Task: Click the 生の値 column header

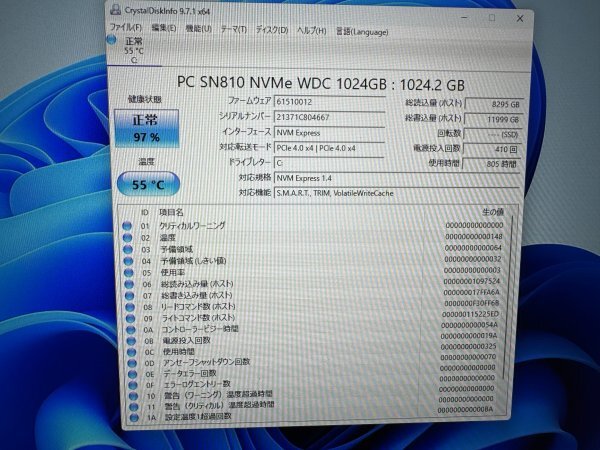Action: (x=493, y=212)
